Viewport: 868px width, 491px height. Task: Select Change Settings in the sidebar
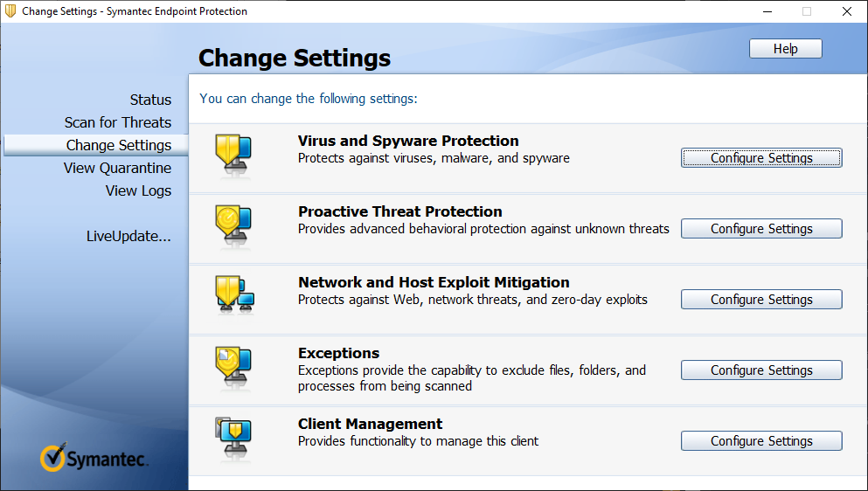pyautogui.click(x=119, y=145)
